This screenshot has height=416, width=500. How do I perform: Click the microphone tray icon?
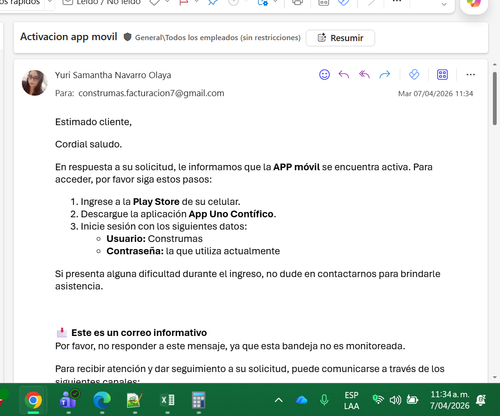click(324, 400)
